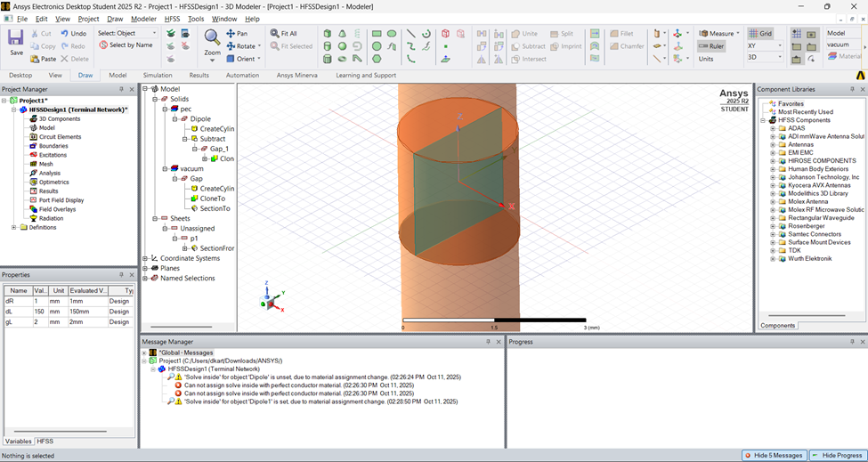
Task: Click the Hide 5 Messages button
Action: (773, 455)
